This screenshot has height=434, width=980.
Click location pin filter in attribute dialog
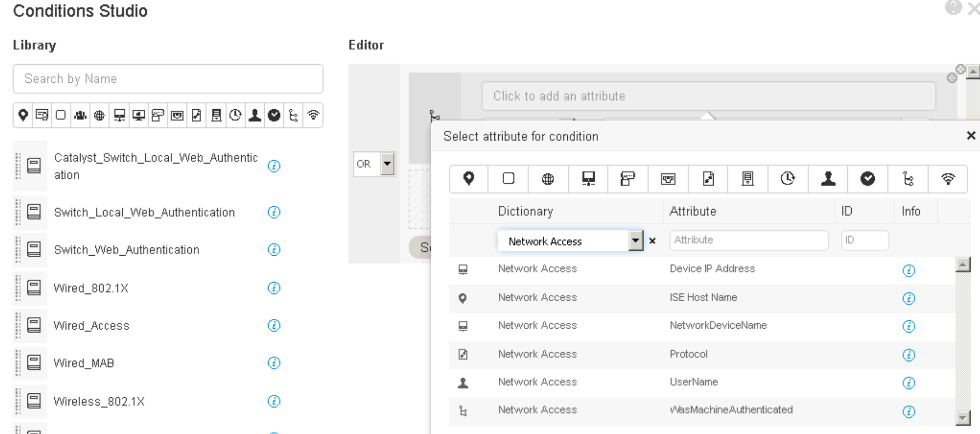(x=469, y=179)
